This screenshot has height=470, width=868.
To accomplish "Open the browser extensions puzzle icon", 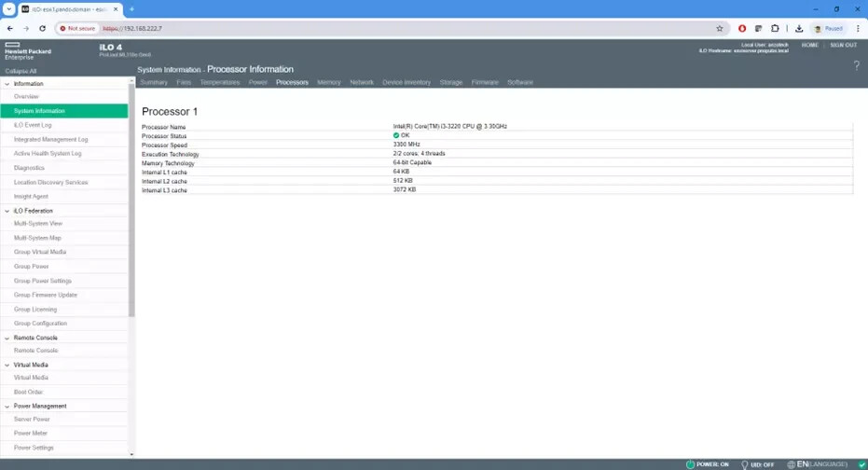I will click(x=775, y=28).
